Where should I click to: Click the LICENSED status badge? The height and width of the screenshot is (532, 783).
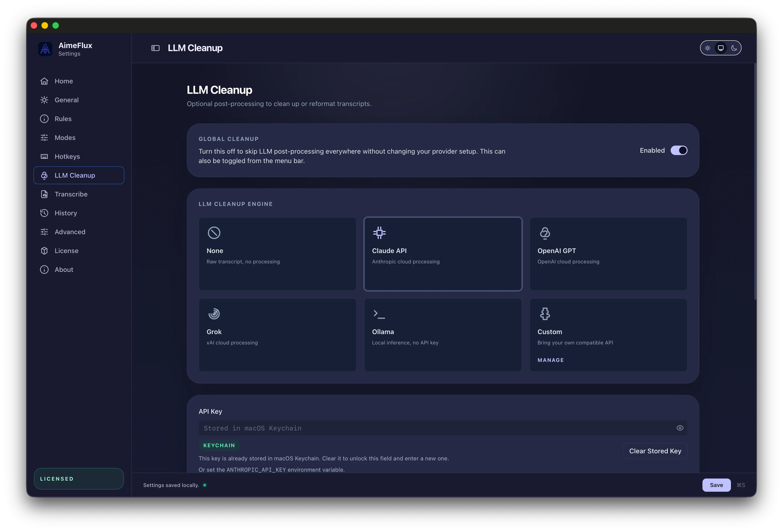(79, 479)
